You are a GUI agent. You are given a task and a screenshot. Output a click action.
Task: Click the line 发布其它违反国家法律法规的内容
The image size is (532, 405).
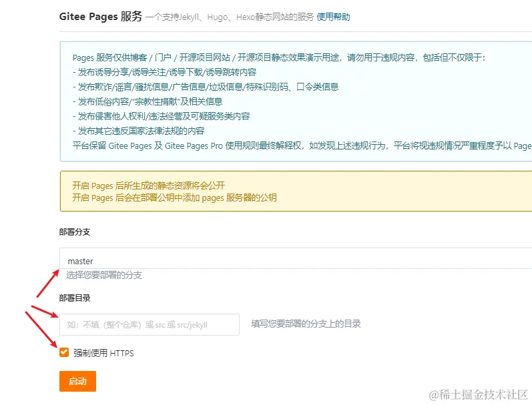tap(138, 131)
